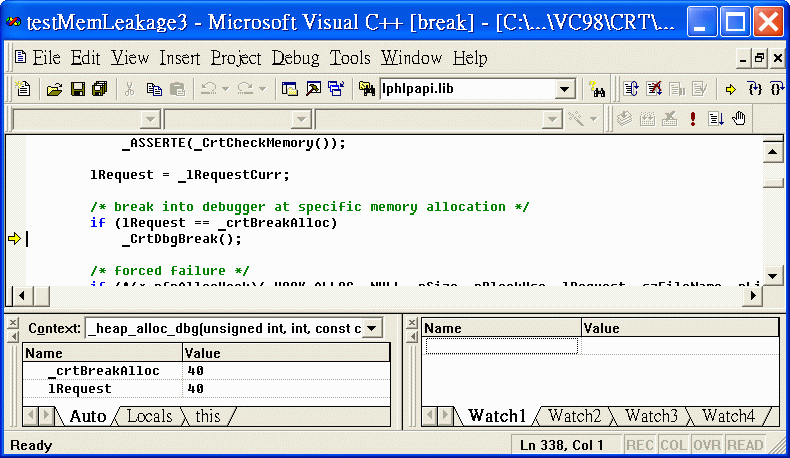Switch to the Watch4 tab
This screenshot has width=790, height=458.
pos(729,416)
